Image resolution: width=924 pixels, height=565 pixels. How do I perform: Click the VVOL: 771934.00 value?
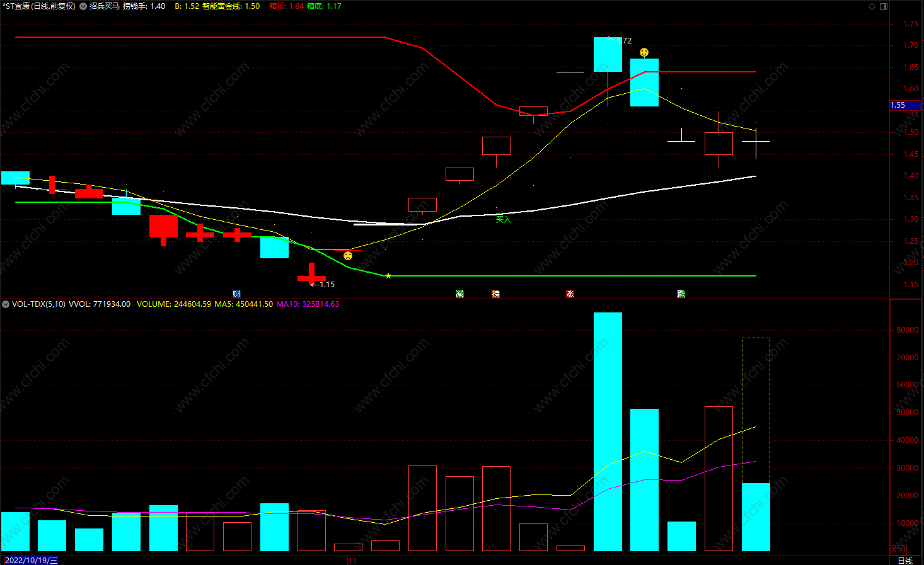pos(100,304)
